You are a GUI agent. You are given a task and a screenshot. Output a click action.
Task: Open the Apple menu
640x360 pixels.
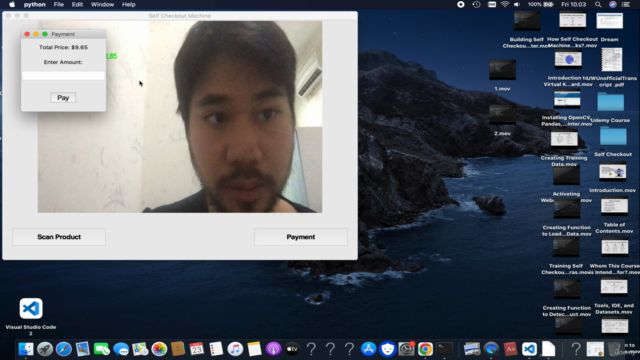click(12, 4)
